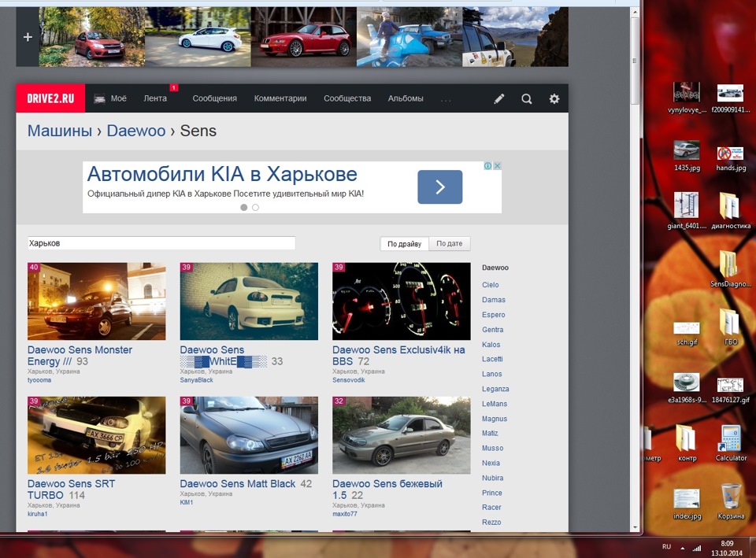Open Сообщения menu item

tap(214, 98)
